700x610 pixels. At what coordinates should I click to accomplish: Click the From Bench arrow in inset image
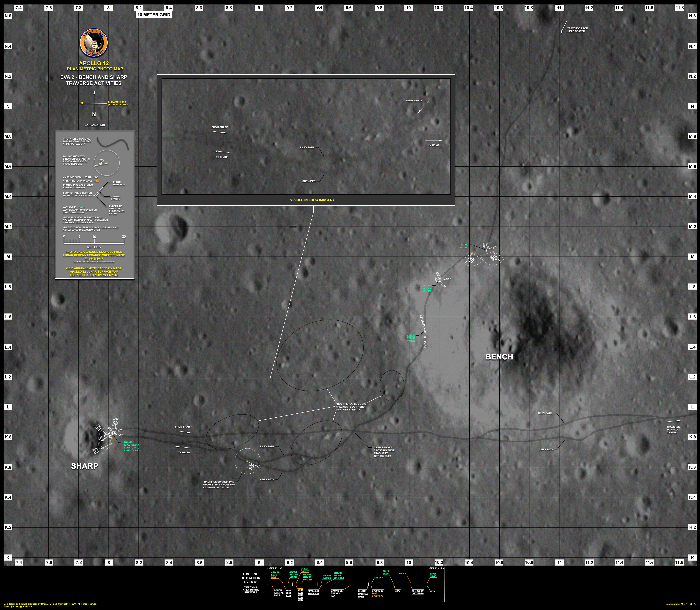(x=423, y=107)
